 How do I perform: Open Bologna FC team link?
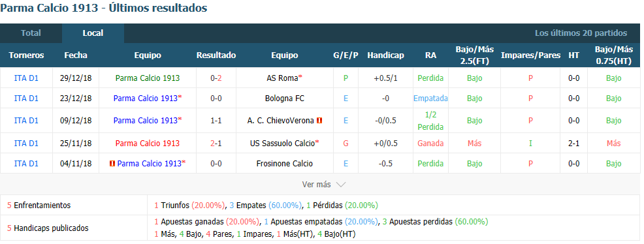285,99
